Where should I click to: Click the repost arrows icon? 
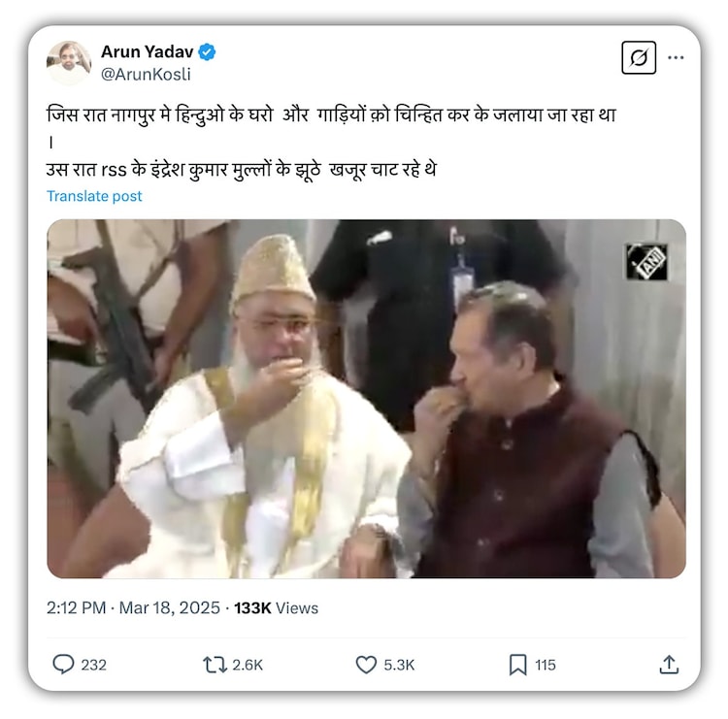[215, 665]
